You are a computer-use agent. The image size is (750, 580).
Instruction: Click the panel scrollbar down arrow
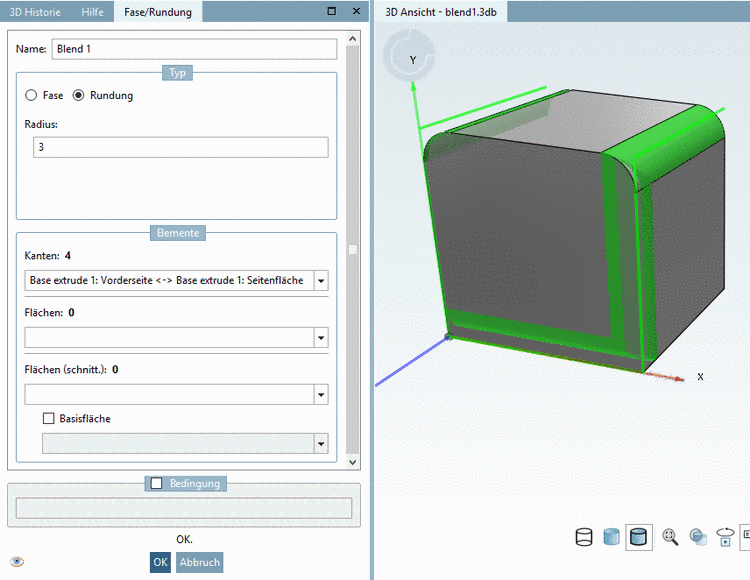[x=353, y=462]
